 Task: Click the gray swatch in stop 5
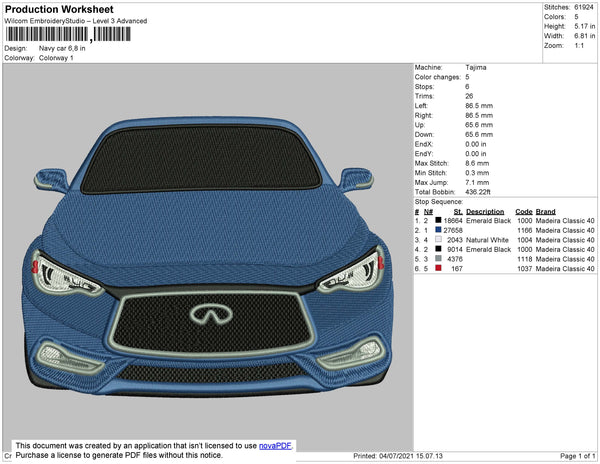coord(438,259)
